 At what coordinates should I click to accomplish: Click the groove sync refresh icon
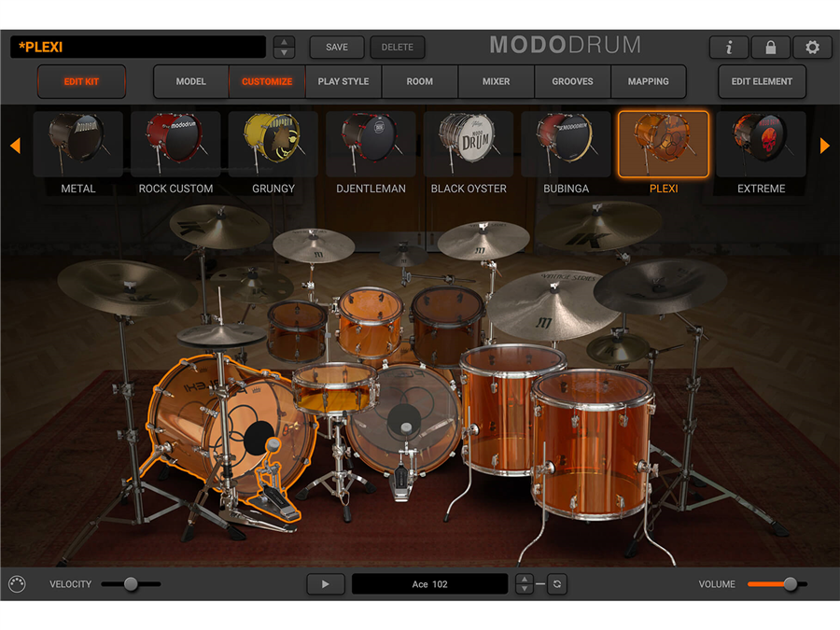pyautogui.click(x=557, y=584)
